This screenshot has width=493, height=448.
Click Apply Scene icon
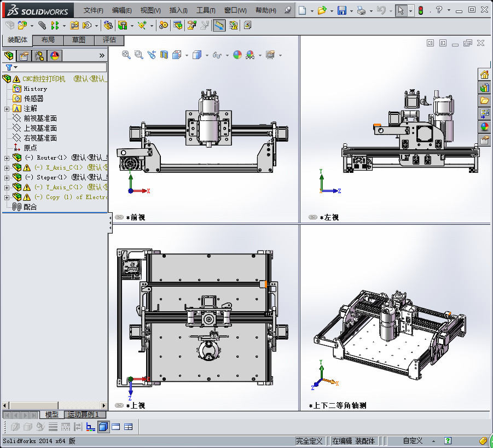[x=250, y=55]
